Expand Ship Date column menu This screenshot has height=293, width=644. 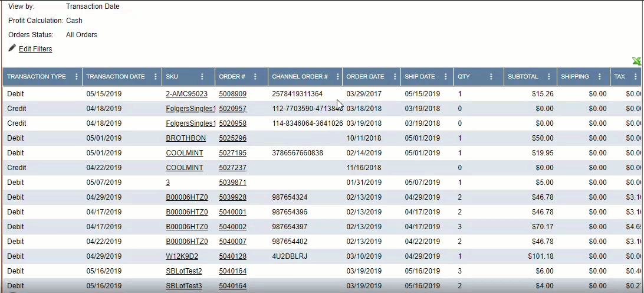(x=446, y=77)
